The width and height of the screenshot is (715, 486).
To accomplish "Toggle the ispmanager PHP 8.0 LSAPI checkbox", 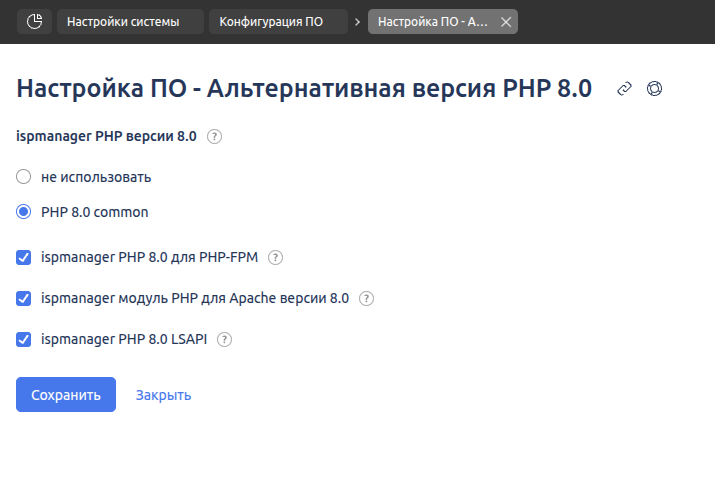I will coord(24,339).
